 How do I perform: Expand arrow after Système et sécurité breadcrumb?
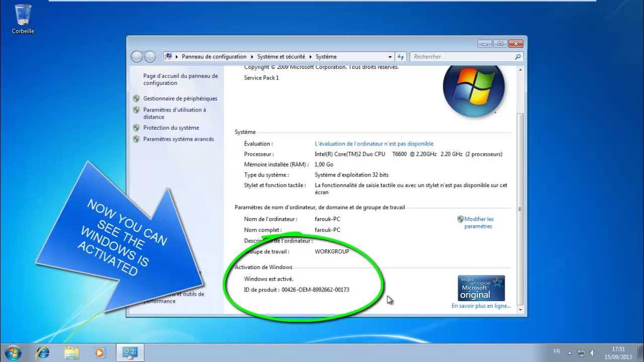pyautogui.click(x=311, y=57)
